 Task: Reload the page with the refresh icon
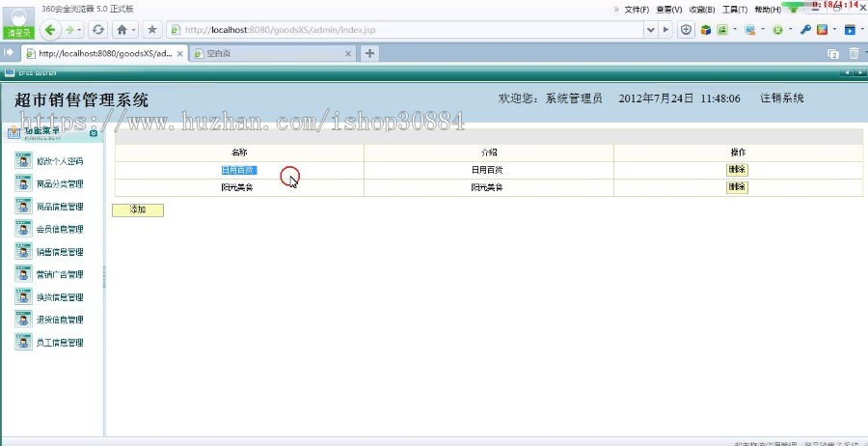point(98,30)
